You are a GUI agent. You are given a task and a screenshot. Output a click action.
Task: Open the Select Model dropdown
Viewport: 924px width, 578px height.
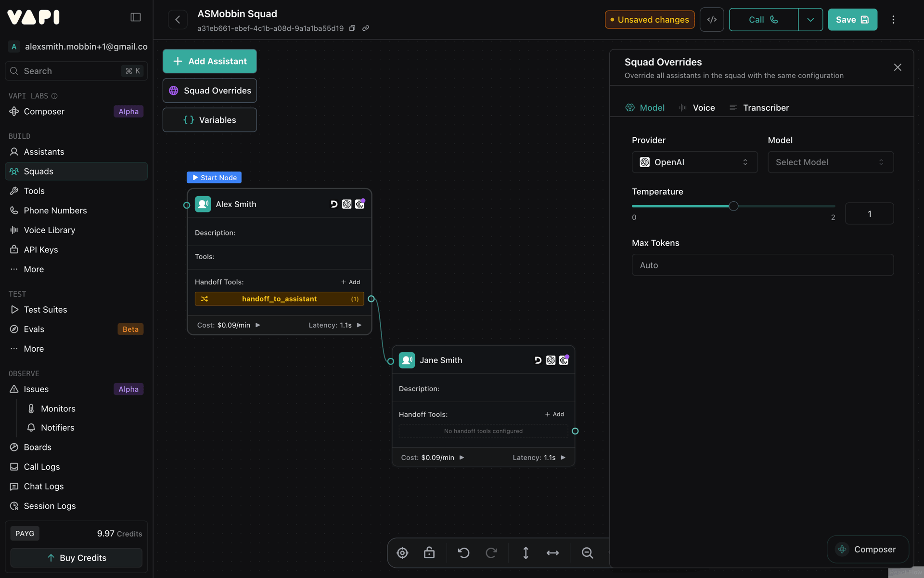(831, 162)
